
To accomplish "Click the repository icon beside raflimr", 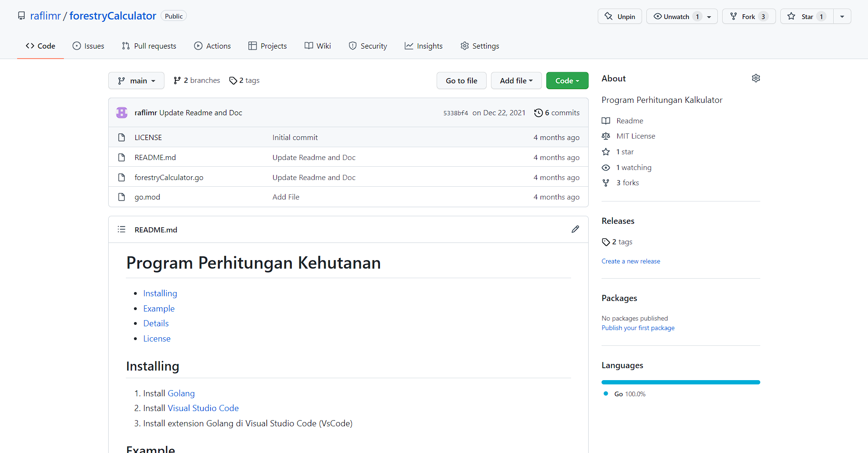I will point(21,16).
